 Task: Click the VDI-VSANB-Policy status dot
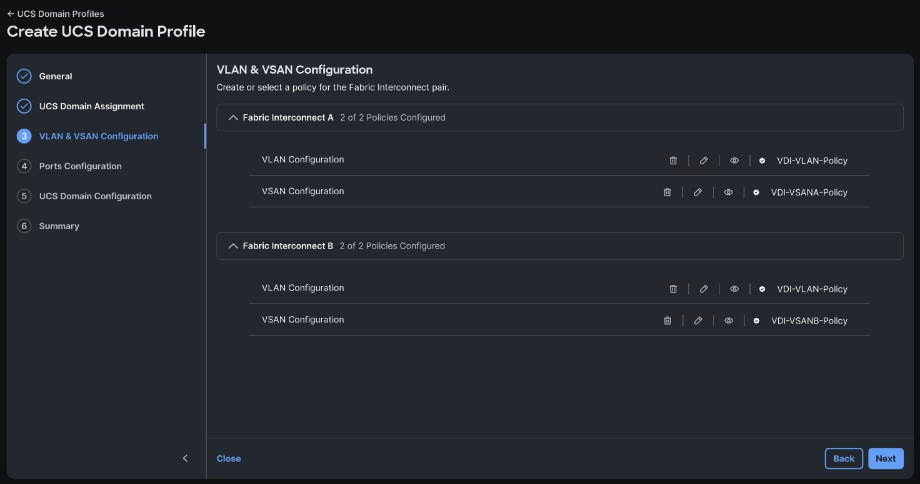click(756, 321)
